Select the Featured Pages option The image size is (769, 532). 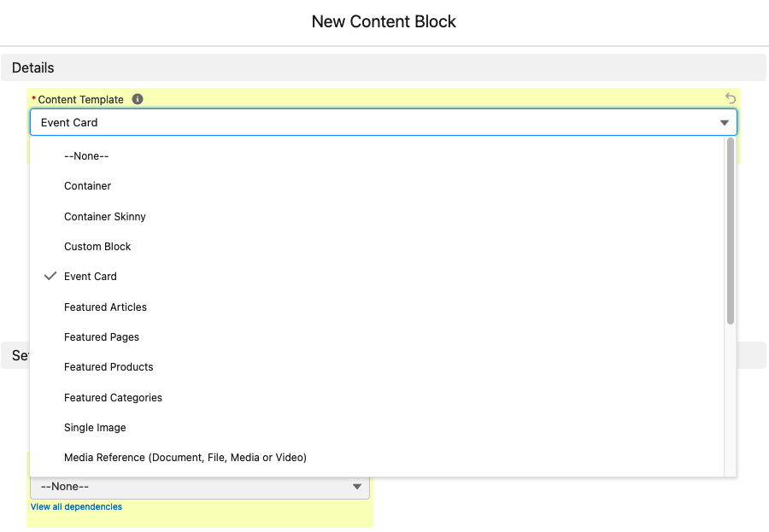(x=102, y=336)
